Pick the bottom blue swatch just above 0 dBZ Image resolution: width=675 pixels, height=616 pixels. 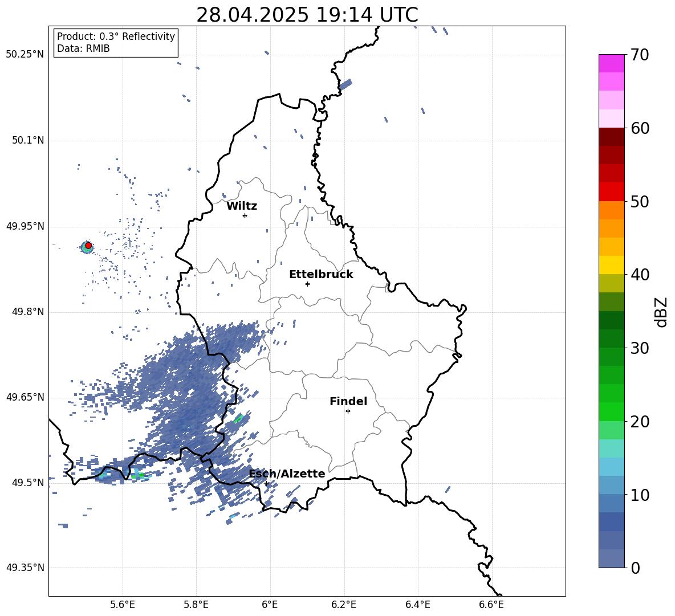coord(611,558)
